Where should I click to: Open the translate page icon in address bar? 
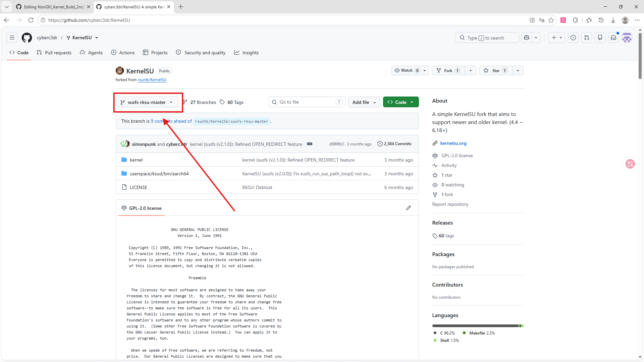point(542,20)
